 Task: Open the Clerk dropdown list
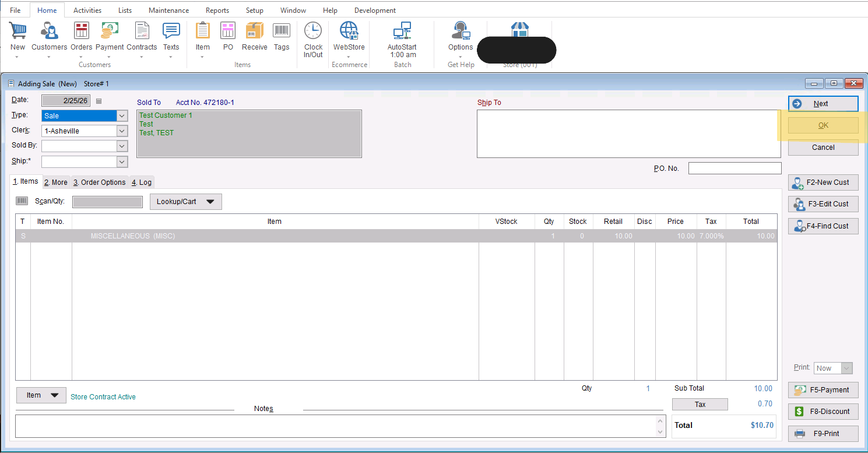click(122, 131)
